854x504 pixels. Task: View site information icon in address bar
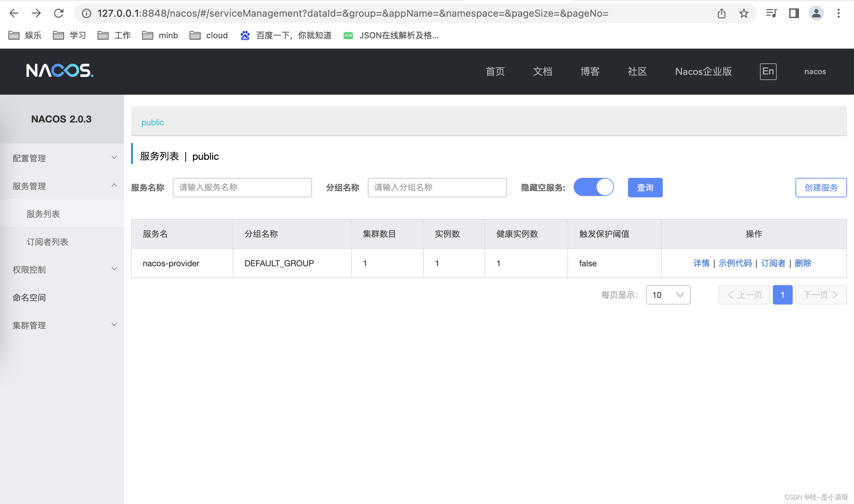coord(86,13)
